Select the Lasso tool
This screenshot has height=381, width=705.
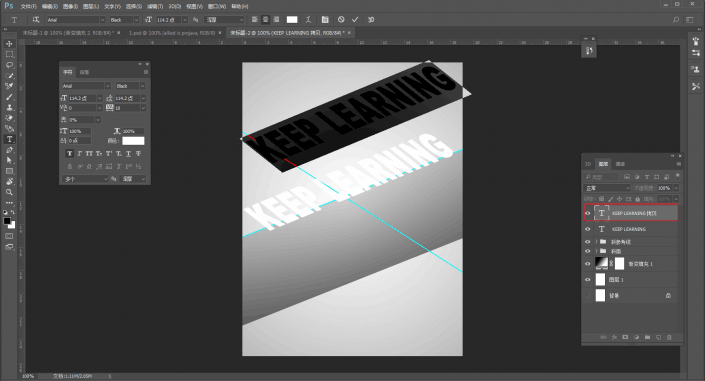click(9, 65)
